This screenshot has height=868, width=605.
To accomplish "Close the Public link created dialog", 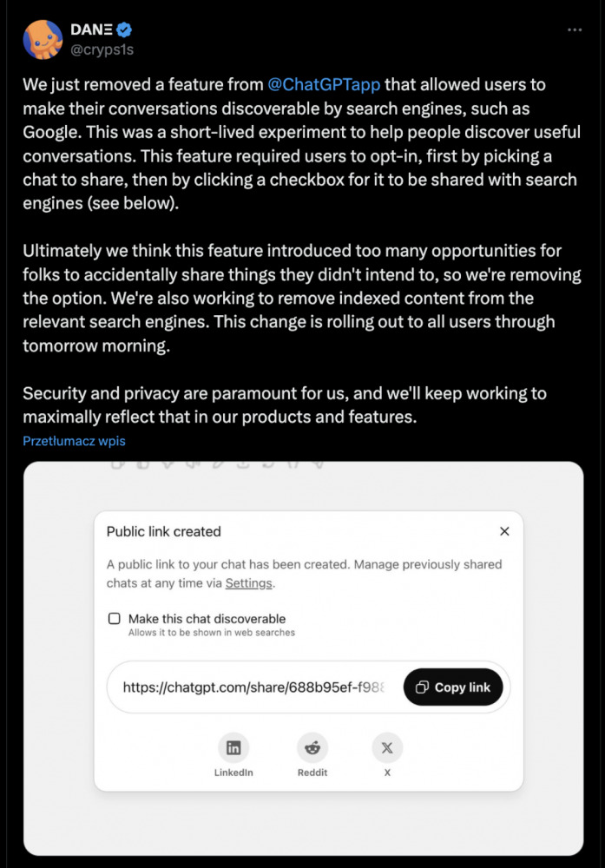I will pyautogui.click(x=504, y=531).
